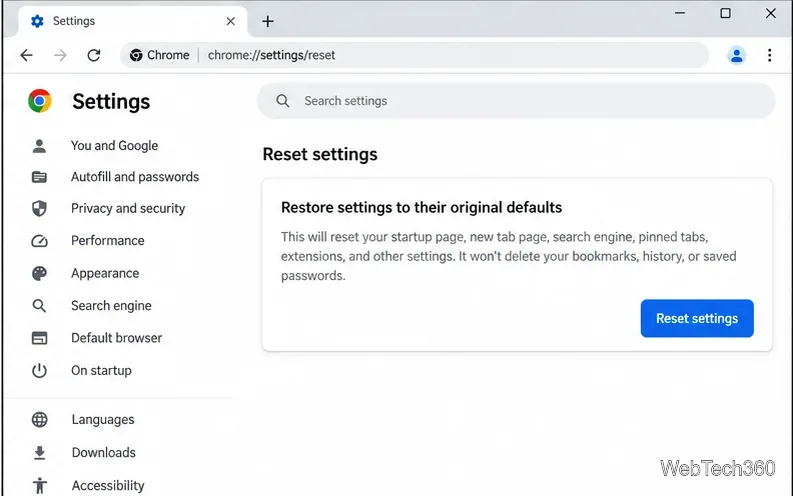Screen dimensions: 793x496
Task: Click the Chrome site info chip
Action: click(x=160, y=55)
